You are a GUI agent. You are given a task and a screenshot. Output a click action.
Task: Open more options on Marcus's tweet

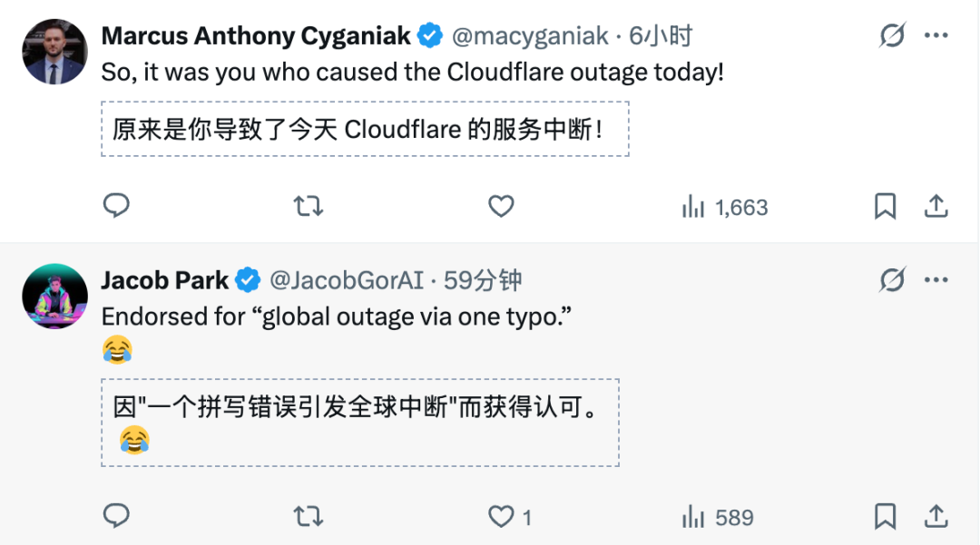[936, 36]
